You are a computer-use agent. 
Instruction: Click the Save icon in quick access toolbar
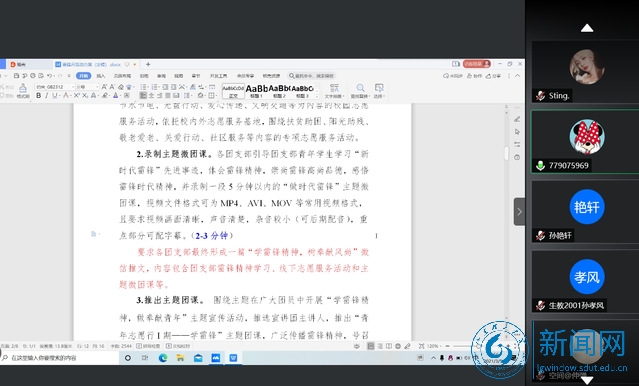tap(16, 76)
